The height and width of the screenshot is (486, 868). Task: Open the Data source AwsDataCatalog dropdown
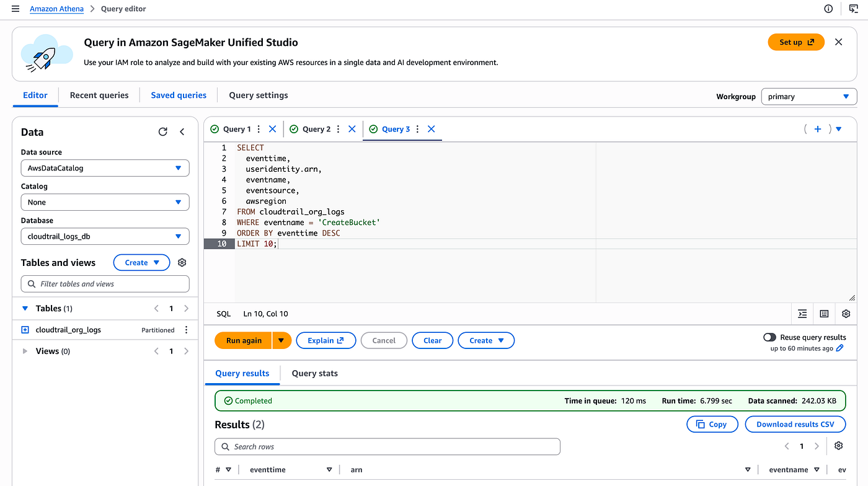point(105,168)
